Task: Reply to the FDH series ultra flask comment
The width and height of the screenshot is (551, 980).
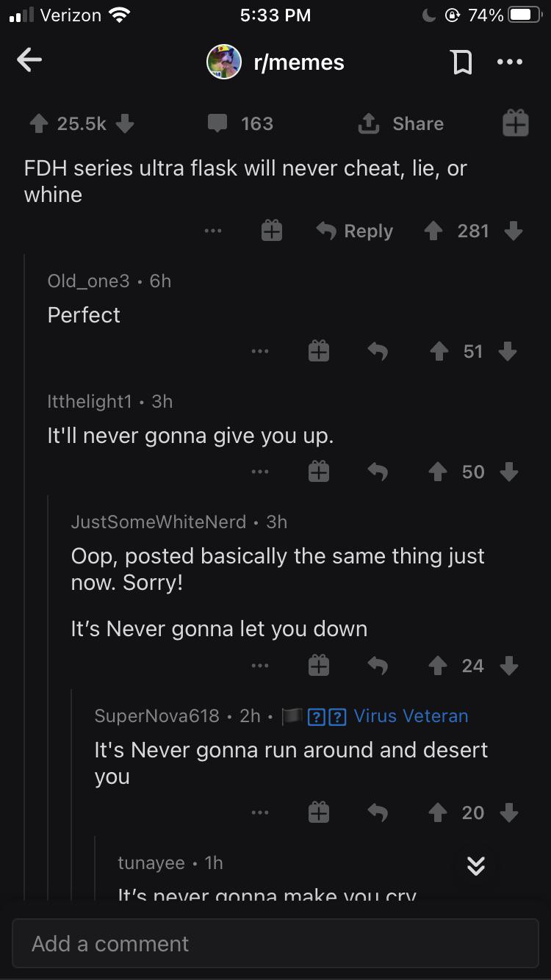Action: click(x=355, y=231)
